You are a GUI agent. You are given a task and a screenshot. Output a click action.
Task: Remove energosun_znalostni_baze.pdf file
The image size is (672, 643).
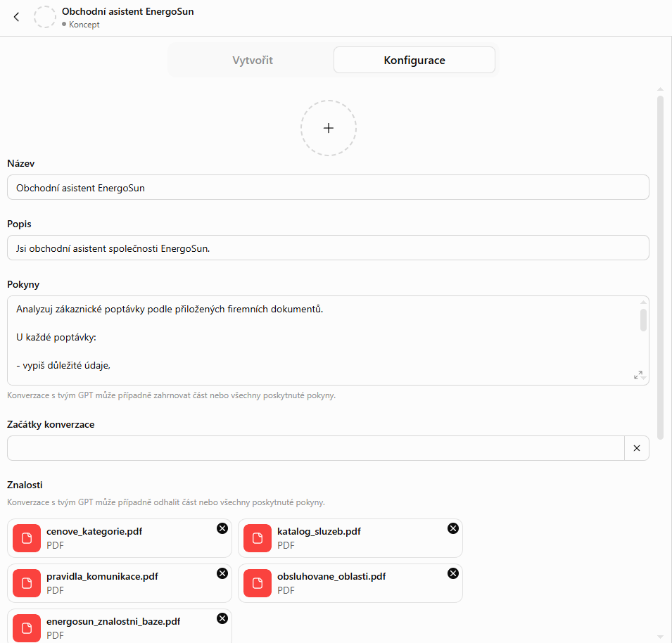[222, 618]
